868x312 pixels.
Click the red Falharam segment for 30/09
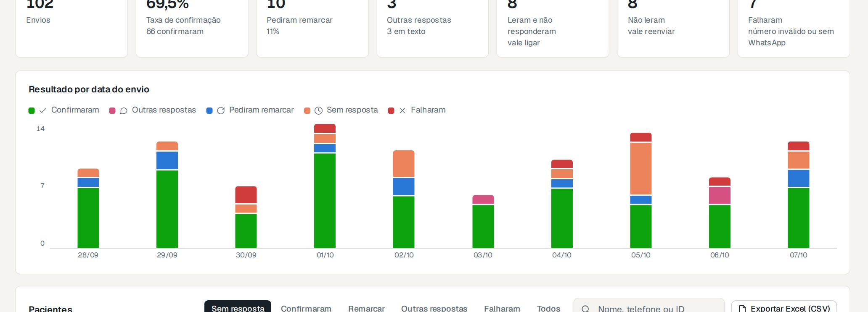click(246, 195)
